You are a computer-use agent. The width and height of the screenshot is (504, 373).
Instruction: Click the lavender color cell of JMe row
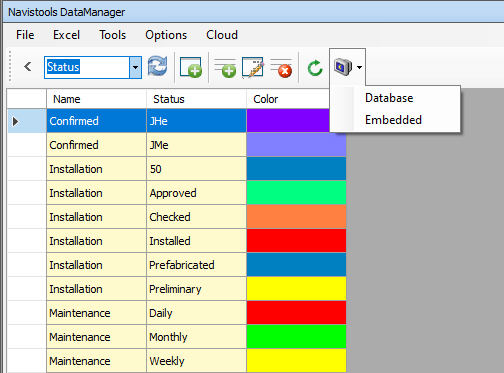tap(296, 145)
